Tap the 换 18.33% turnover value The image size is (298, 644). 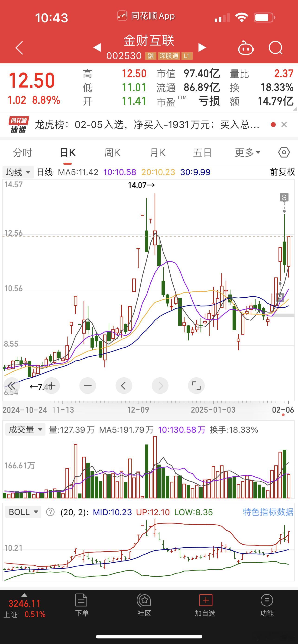(x=277, y=87)
